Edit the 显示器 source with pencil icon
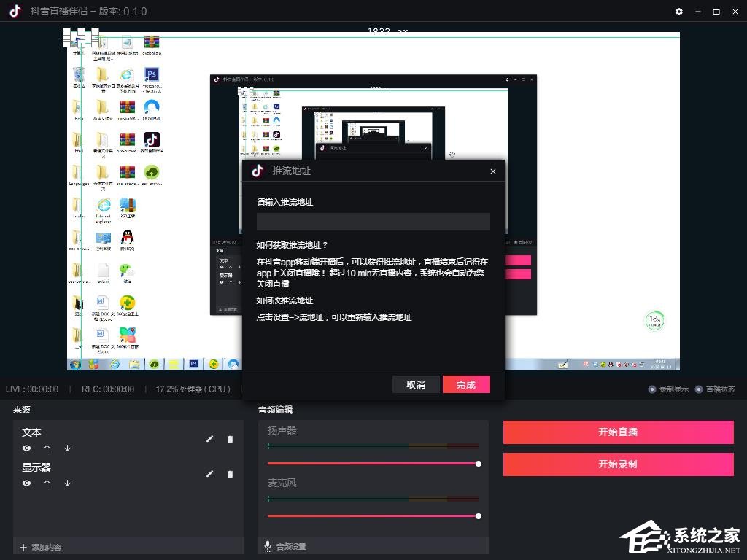The image size is (747, 560). (209, 474)
